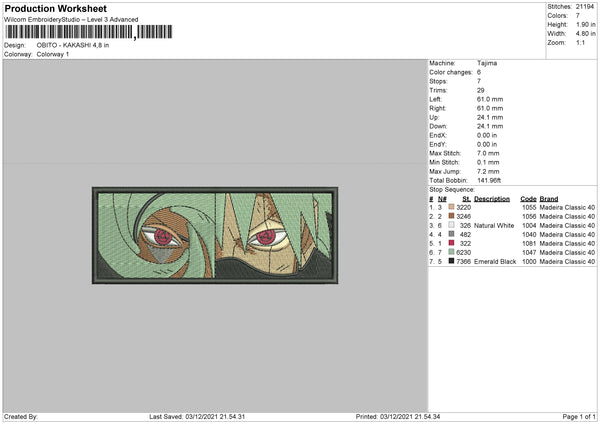Select the Min Stitch value 0.1 mm

pyautogui.click(x=488, y=163)
